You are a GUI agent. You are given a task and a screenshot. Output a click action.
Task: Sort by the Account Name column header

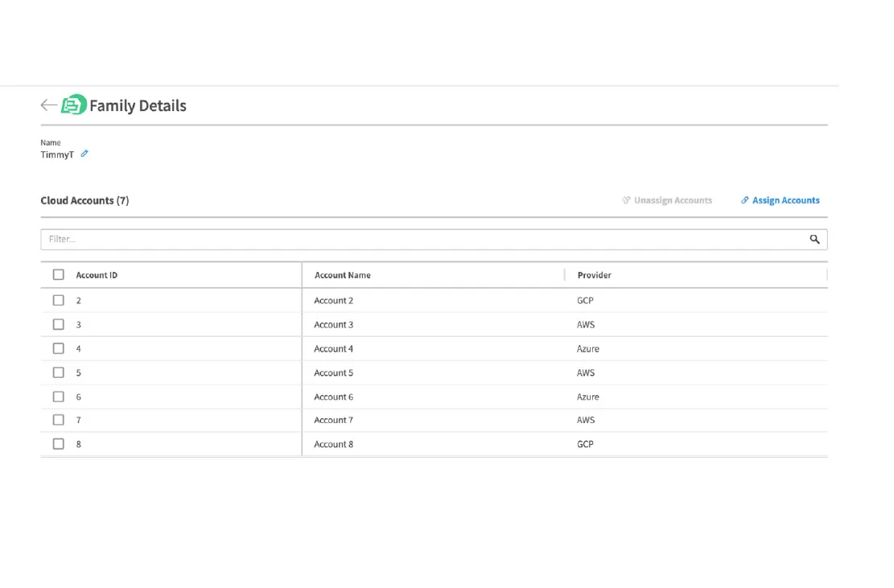click(x=343, y=275)
